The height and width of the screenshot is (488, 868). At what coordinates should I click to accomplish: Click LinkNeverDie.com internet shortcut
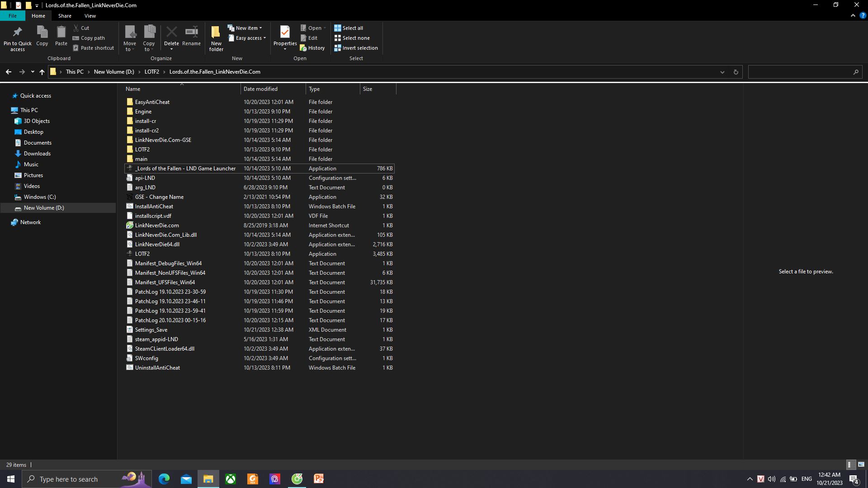[x=157, y=225]
